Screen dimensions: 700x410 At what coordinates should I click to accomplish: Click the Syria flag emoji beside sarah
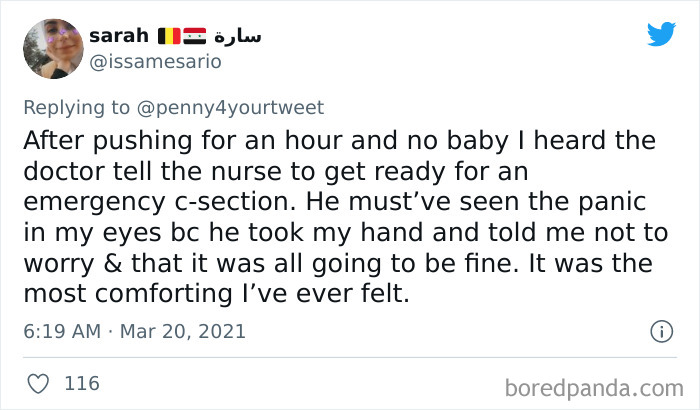(x=195, y=36)
